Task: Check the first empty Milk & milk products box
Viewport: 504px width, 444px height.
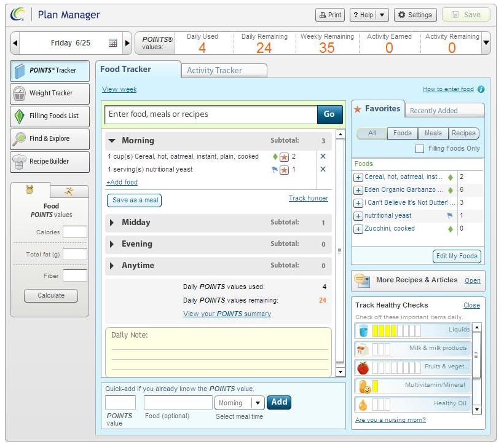Action: tap(375, 349)
